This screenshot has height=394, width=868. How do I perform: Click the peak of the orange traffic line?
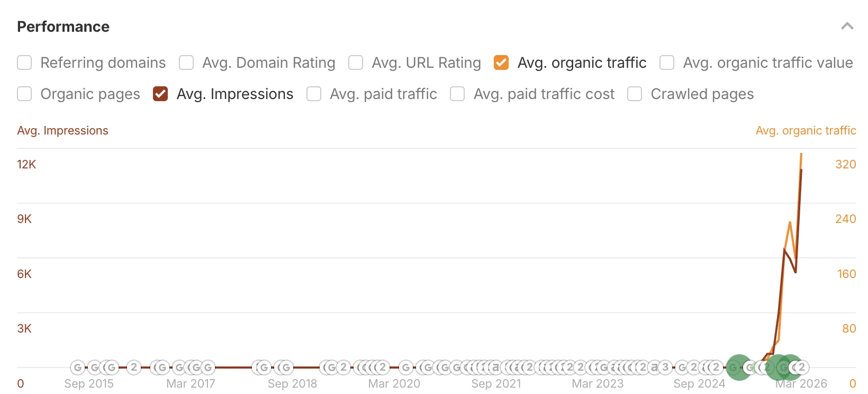(801, 154)
